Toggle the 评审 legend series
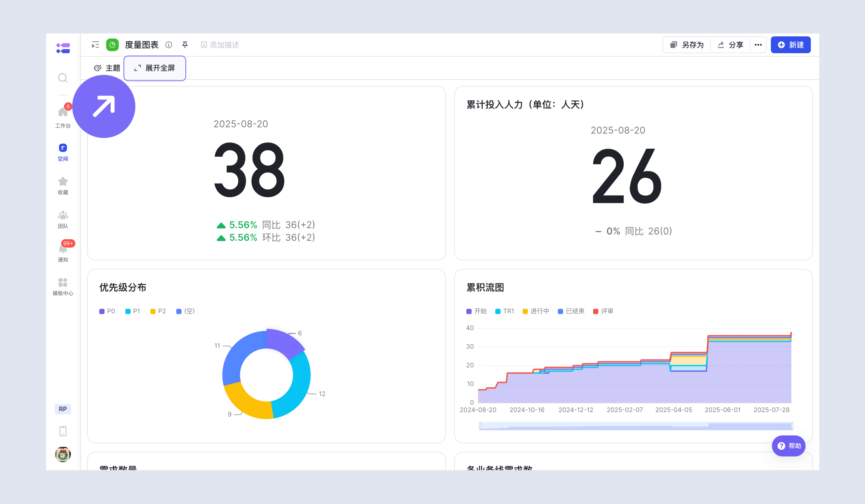The image size is (865, 504). pos(603,311)
